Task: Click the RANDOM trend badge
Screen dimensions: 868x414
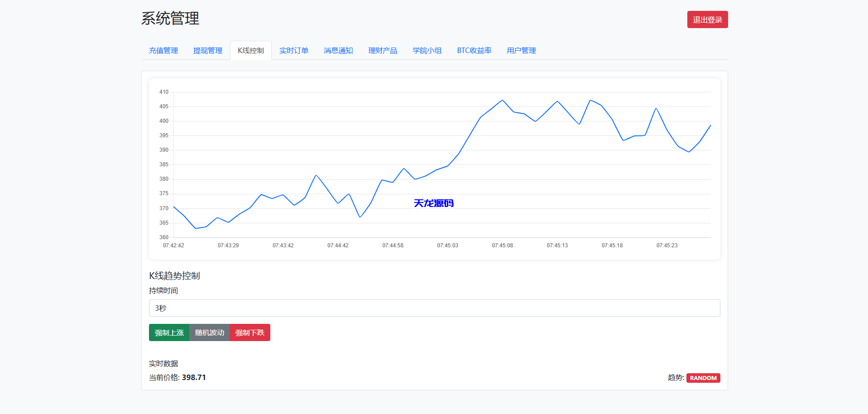Action: (703, 378)
